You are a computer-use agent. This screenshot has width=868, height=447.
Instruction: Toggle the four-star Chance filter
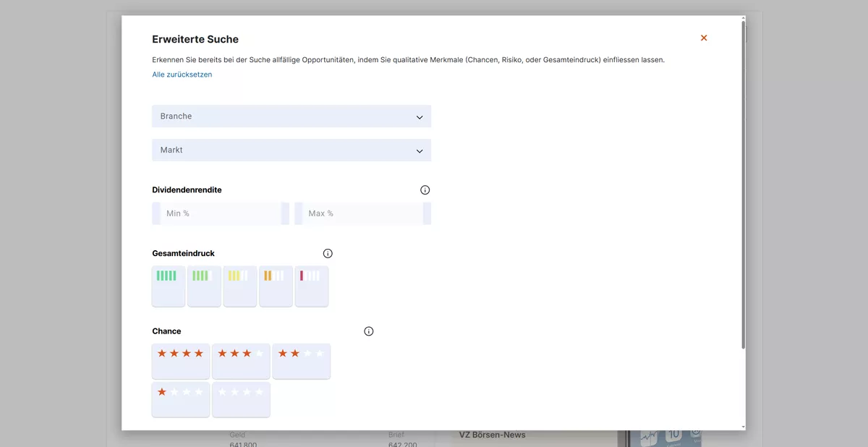coord(181,361)
